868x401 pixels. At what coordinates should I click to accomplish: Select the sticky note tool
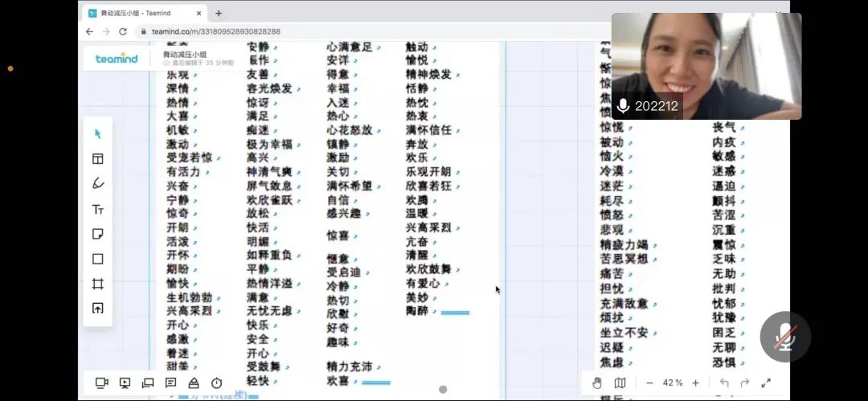pyautogui.click(x=98, y=235)
